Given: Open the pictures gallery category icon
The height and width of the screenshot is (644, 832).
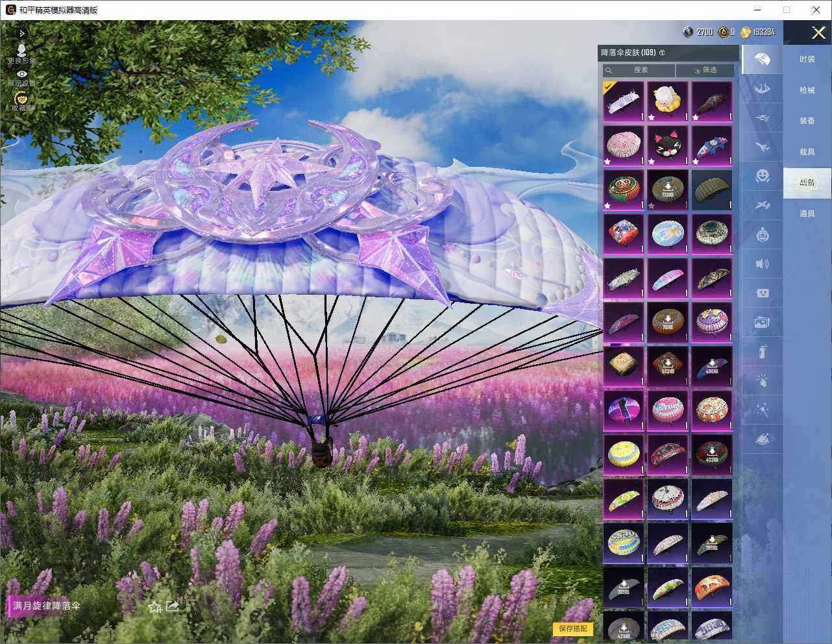Looking at the screenshot, I should click(762, 322).
